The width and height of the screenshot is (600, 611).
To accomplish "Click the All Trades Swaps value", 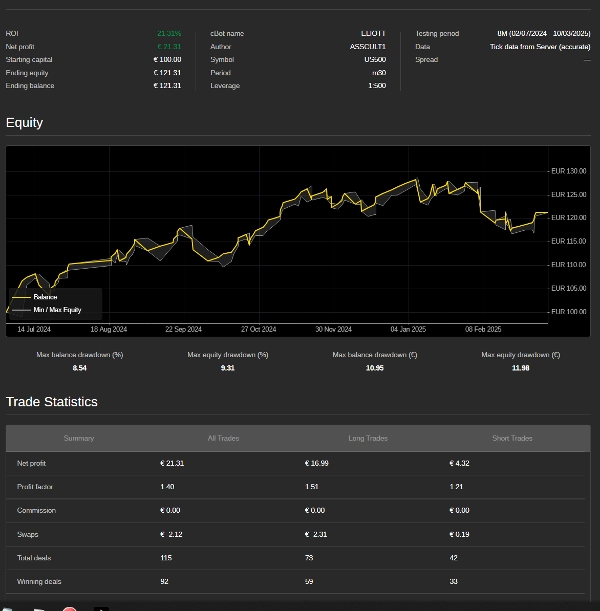I will pos(171,534).
